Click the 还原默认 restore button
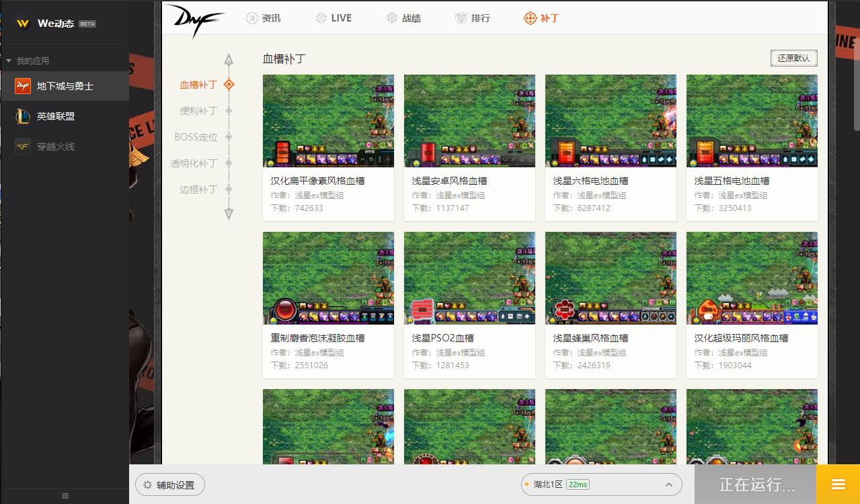860x504 pixels. click(x=794, y=58)
